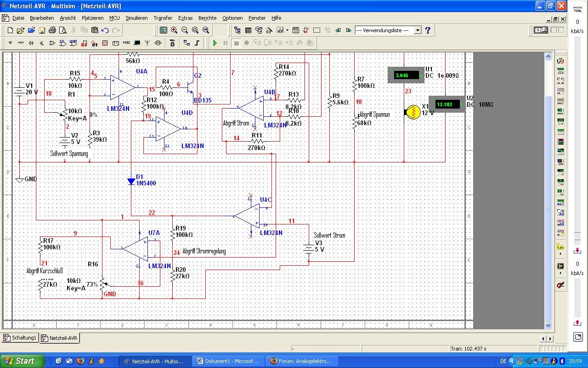Expand the grapher analysis dropdown arrow

pos(288,30)
